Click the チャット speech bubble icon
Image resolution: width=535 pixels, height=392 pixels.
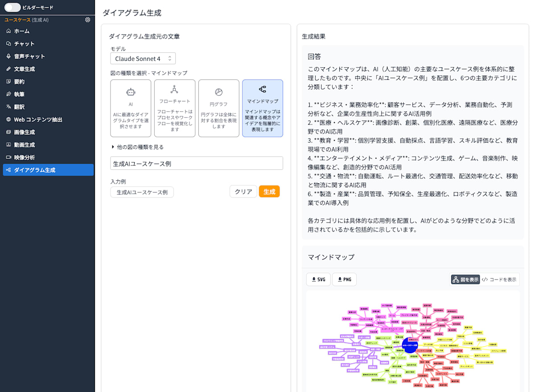(8, 44)
